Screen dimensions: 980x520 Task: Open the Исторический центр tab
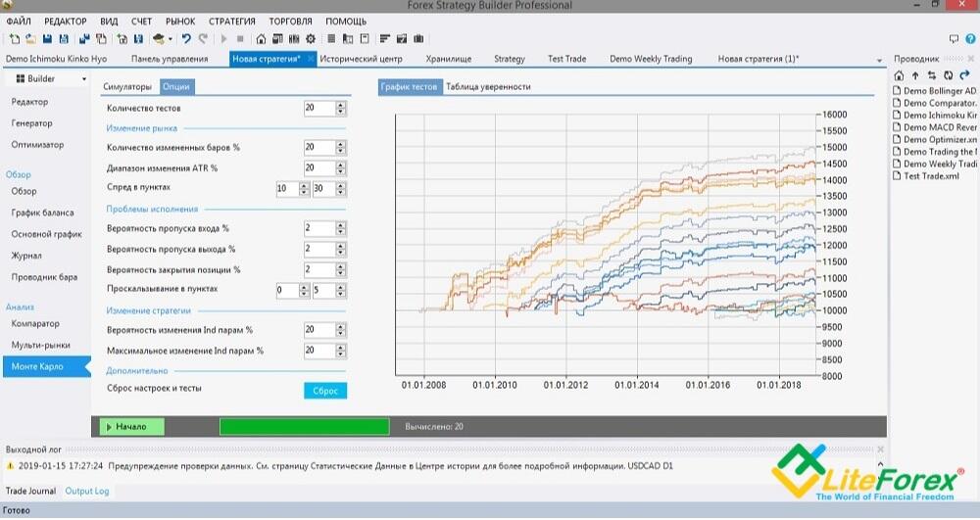pyautogui.click(x=362, y=59)
